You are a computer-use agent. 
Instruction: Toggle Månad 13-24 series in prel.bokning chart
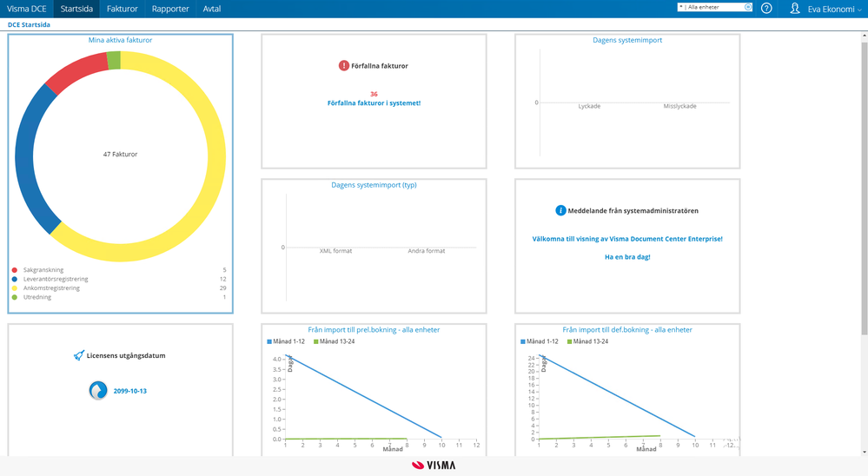pos(334,341)
